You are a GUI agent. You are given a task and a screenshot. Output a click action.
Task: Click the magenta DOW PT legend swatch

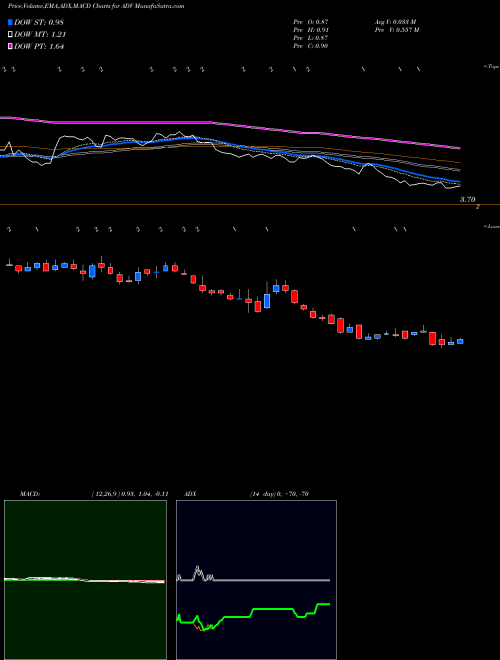pos(10,47)
